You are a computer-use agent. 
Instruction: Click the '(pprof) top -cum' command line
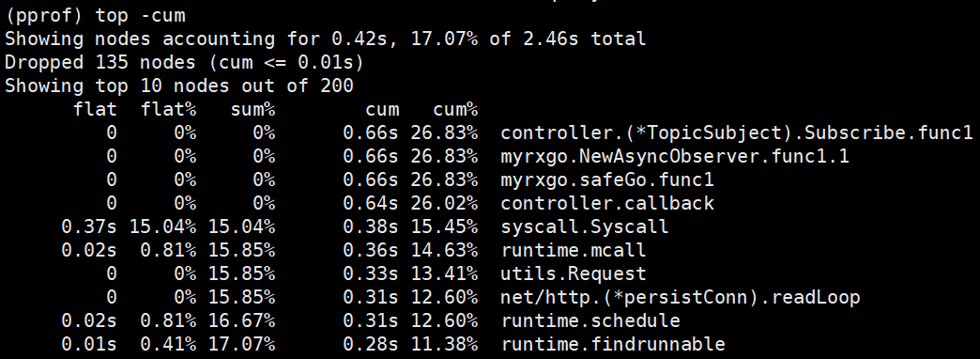pos(95,15)
